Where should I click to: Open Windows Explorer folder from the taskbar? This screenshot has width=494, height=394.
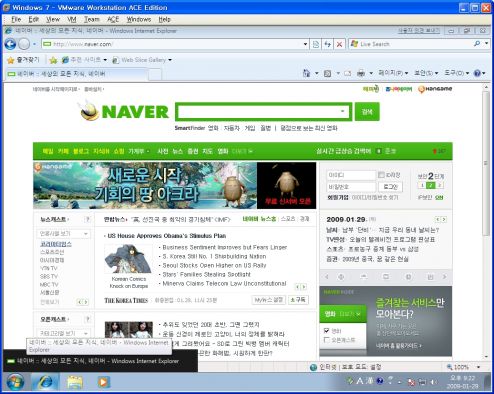coord(75,382)
